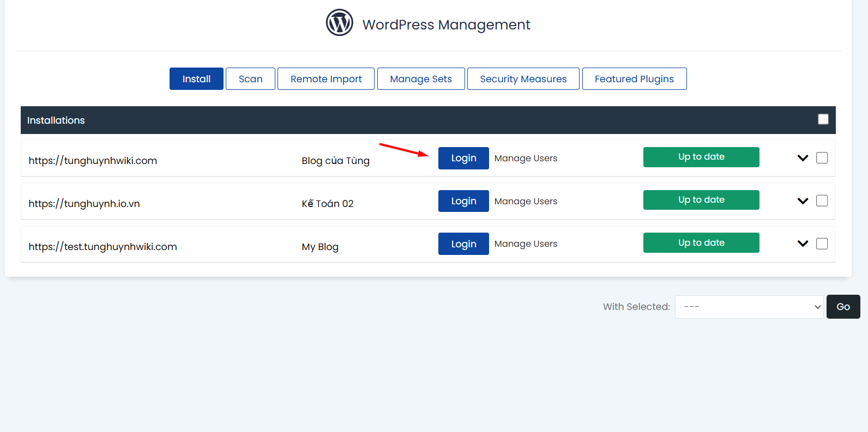This screenshot has width=868, height=432.
Task: Manage Users for tunghuynh.io.vn
Action: [526, 201]
